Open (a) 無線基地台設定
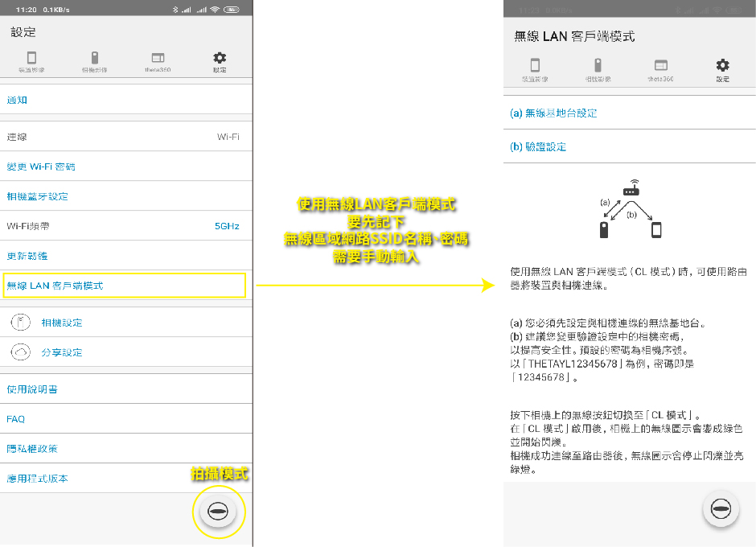Screen dimensions: 756x547 point(554,113)
